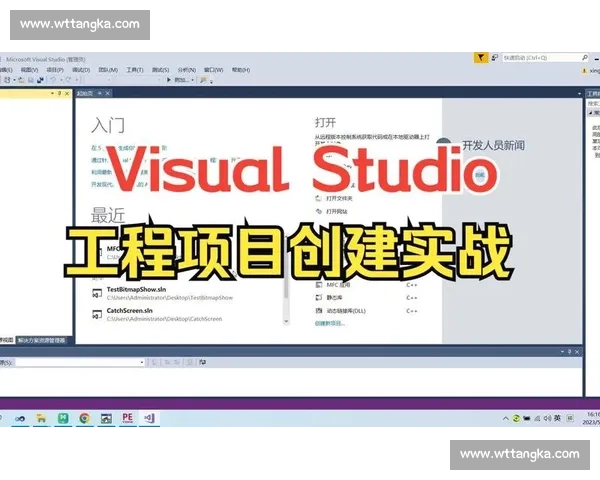Click the Quick Launch magnifier icon
600x480 pixels.
coord(585,58)
